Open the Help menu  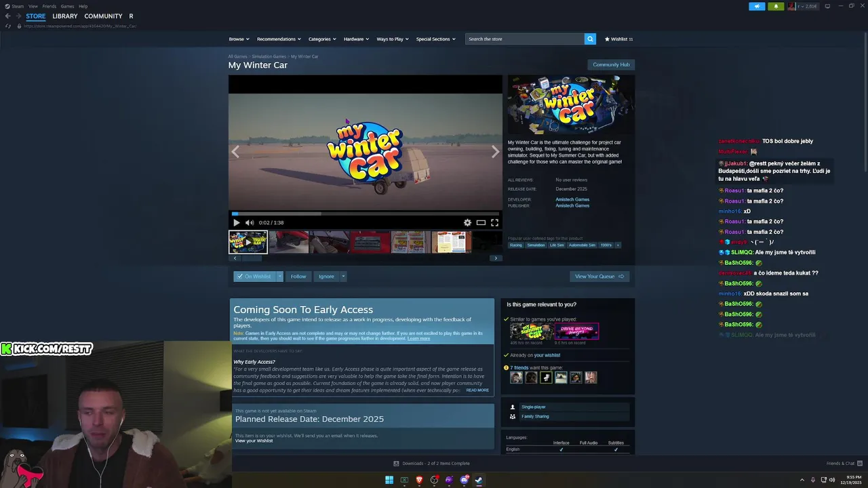point(83,6)
